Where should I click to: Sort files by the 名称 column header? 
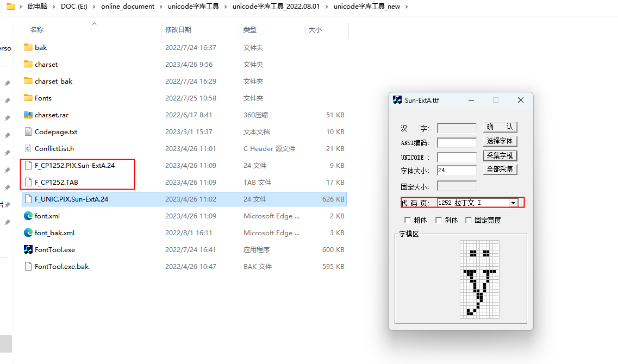[x=37, y=29]
